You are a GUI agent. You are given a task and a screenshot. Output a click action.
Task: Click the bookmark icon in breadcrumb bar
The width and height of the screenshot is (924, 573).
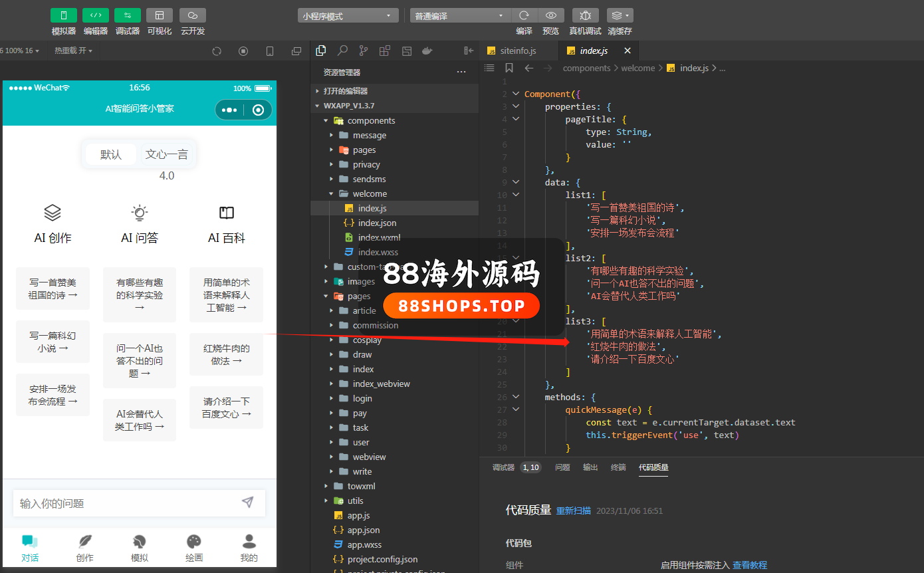tap(509, 68)
